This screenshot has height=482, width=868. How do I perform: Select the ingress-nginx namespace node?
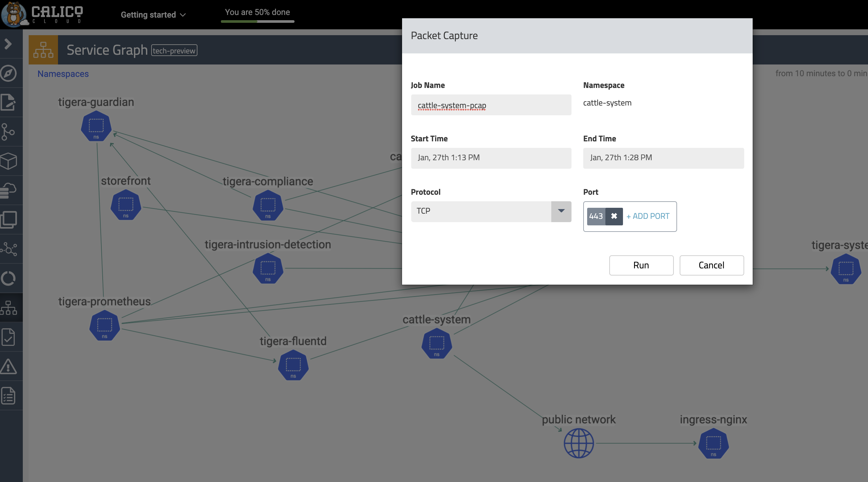pos(713,443)
